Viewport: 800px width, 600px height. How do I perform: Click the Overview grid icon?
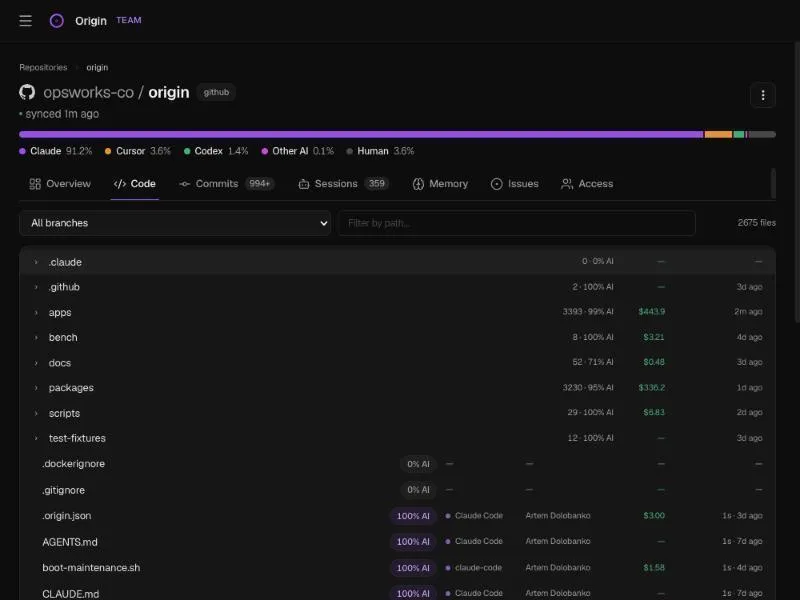[35, 184]
